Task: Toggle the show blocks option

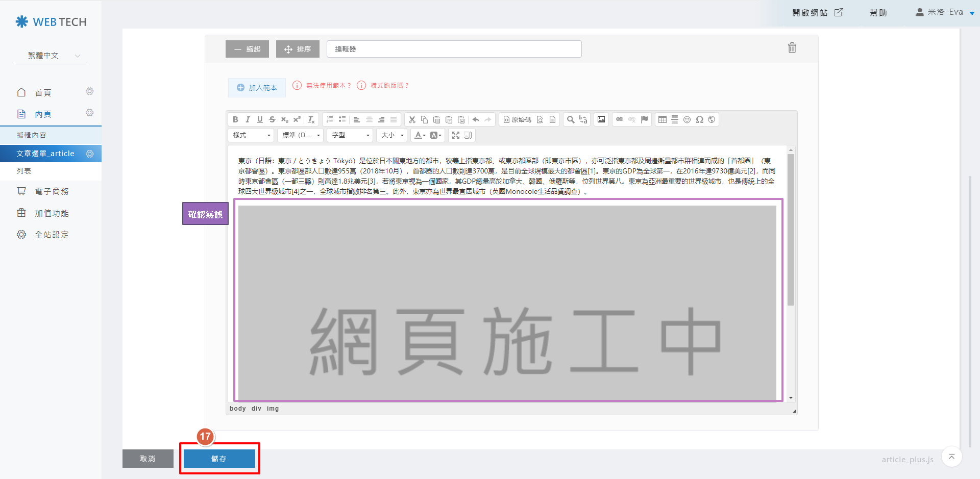Action: point(468,135)
